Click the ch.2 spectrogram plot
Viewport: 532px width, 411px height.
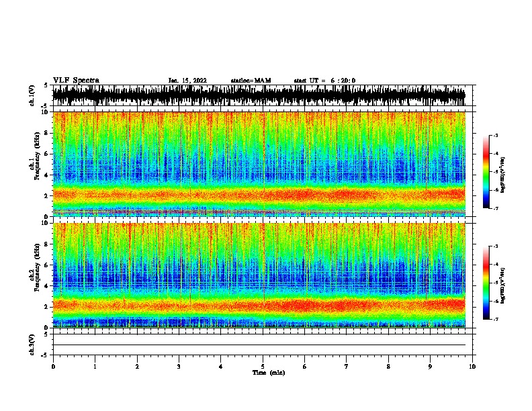click(x=259, y=275)
